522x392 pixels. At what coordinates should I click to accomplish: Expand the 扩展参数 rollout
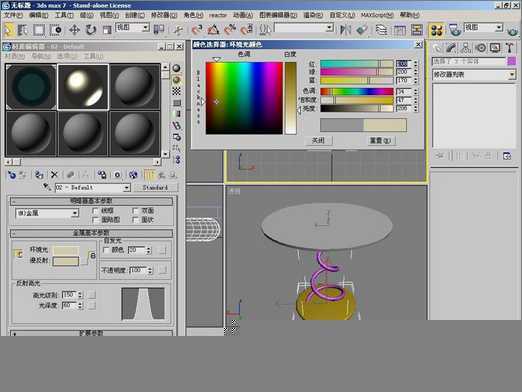[x=91, y=333]
